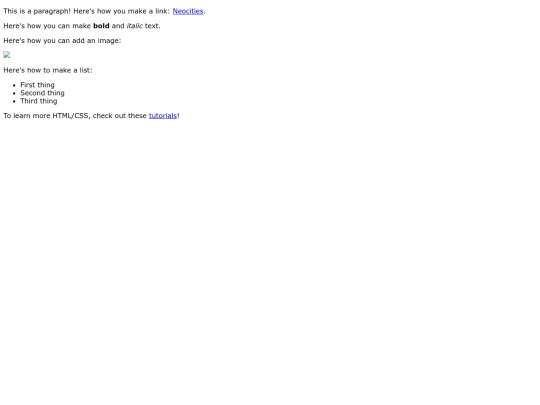Click the italic word in second paragraph

tap(134, 26)
